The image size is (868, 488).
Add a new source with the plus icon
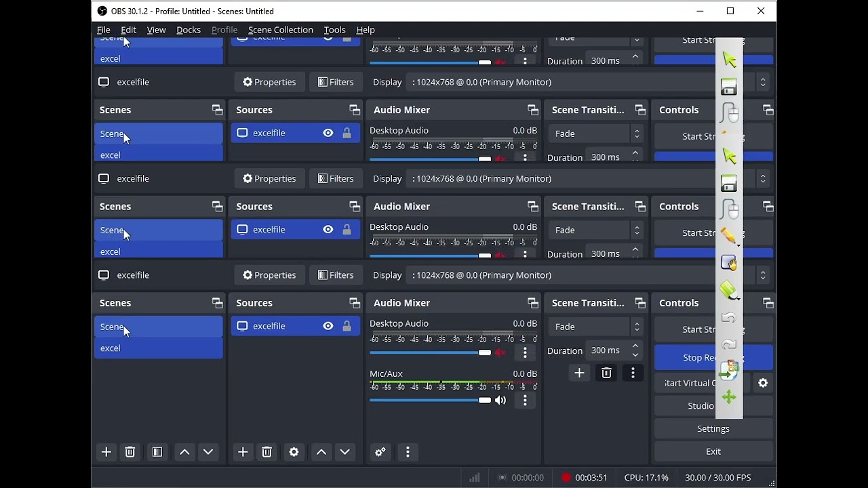[243, 452]
